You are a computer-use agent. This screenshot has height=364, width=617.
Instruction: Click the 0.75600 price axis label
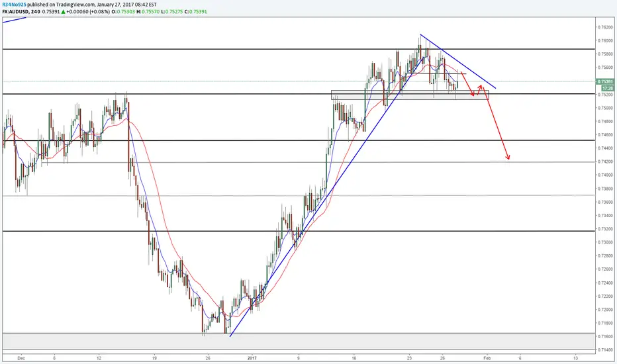[x=605, y=68]
